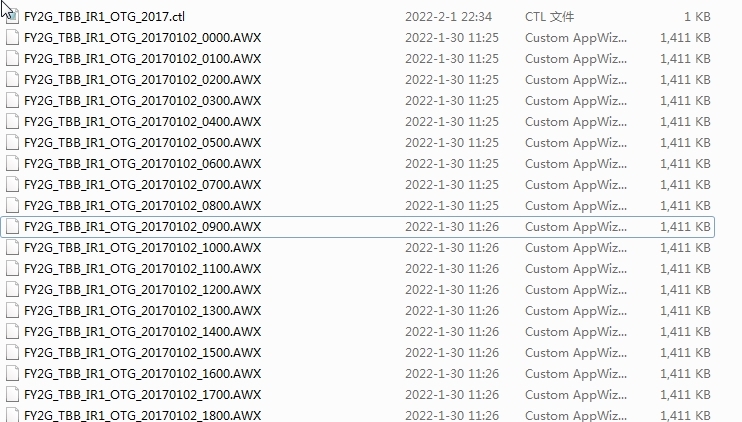Select file FY2G_TBB_IR1_OTG_20170102_0600.AWX by name
742x422 pixels.
click(142, 164)
